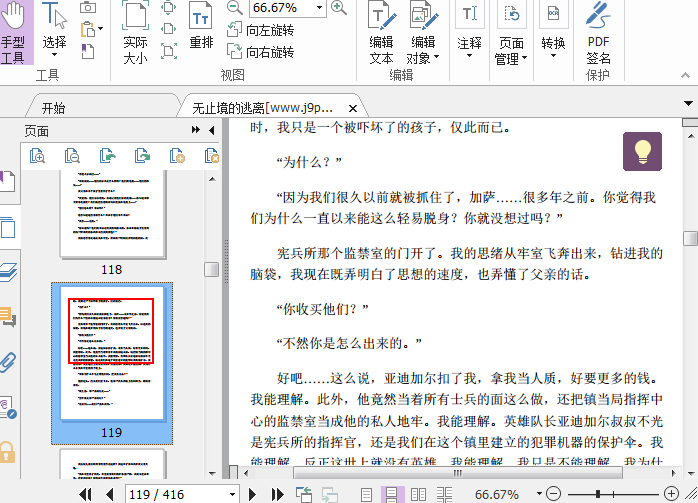The width and height of the screenshot is (698, 503).
Task: Open the Comments side panel
Action: point(8,317)
